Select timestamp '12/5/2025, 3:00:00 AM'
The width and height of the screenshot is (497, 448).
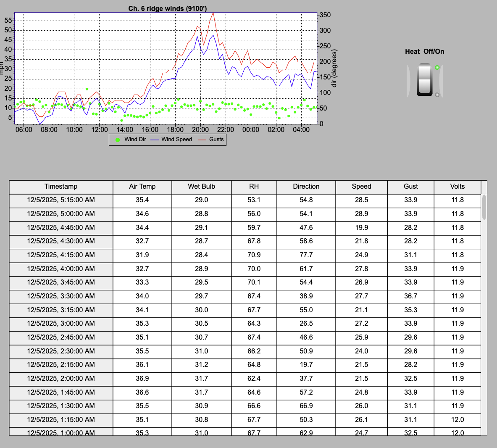click(61, 324)
